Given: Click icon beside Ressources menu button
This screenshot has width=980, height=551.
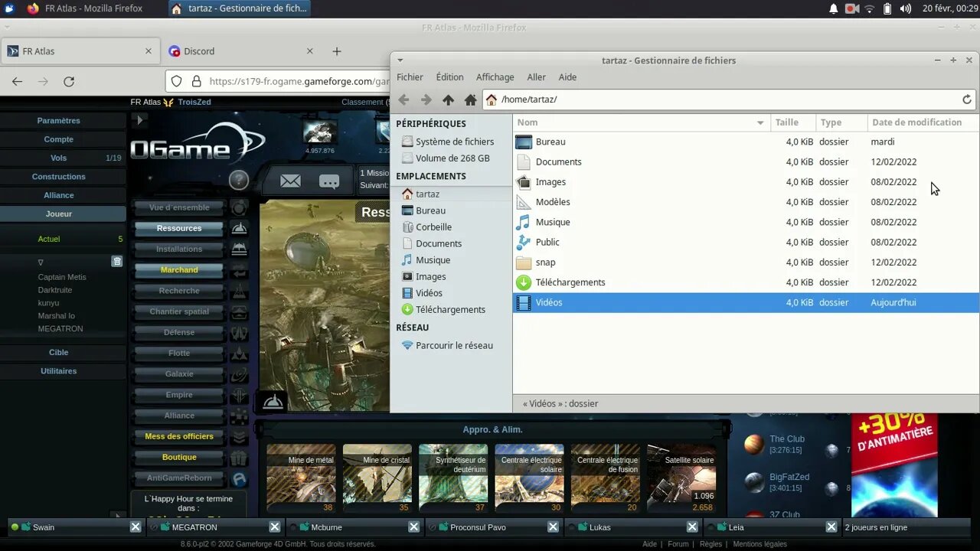Looking at the screenshot, I should [x=240, y=228].
